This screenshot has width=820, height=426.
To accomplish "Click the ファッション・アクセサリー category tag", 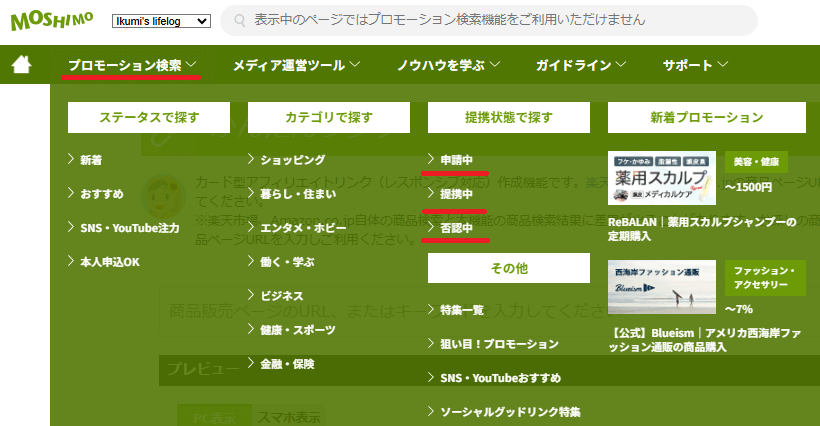I will (x=765, y=278).
